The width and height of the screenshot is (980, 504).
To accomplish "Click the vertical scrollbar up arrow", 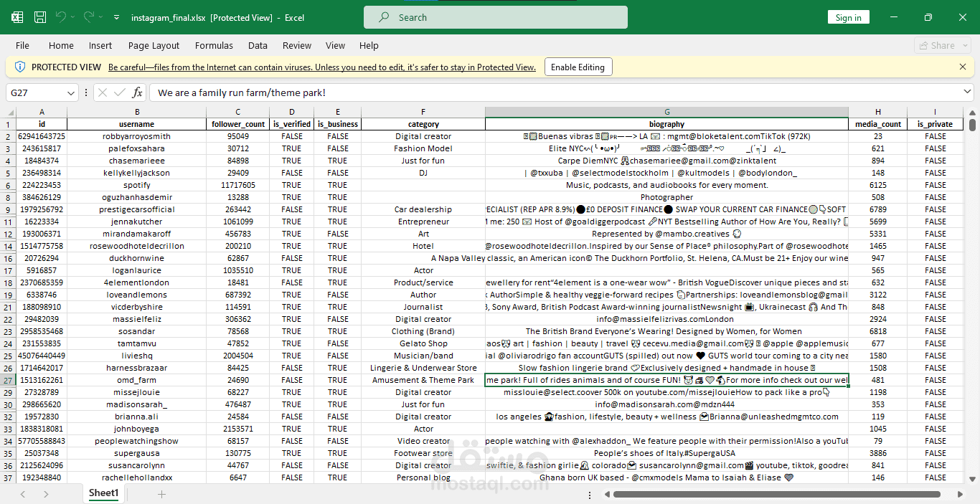I will (x=973, y=112).
